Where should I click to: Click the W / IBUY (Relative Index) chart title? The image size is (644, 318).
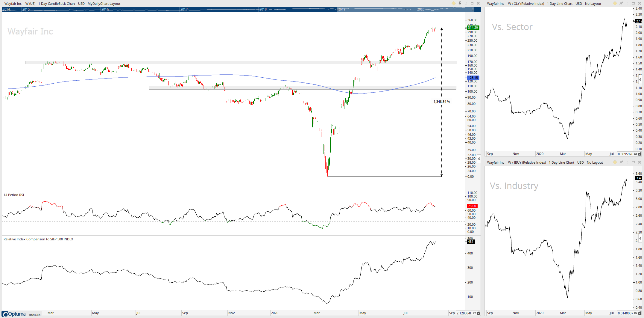click(545, 162)
